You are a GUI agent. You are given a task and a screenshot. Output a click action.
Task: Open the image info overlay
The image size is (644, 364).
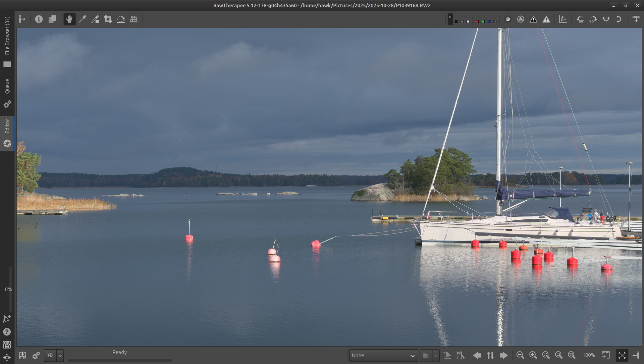tap(39, 19)
